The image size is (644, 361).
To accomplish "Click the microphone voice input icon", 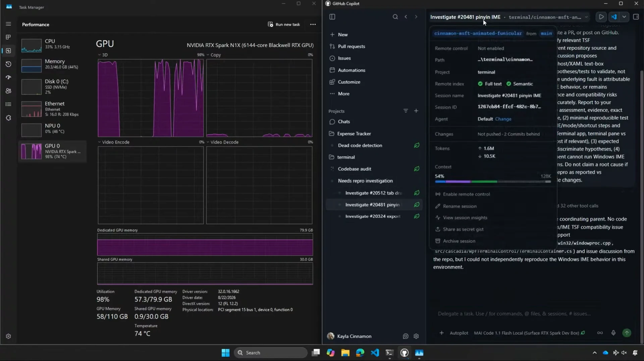I will [613, 333].
